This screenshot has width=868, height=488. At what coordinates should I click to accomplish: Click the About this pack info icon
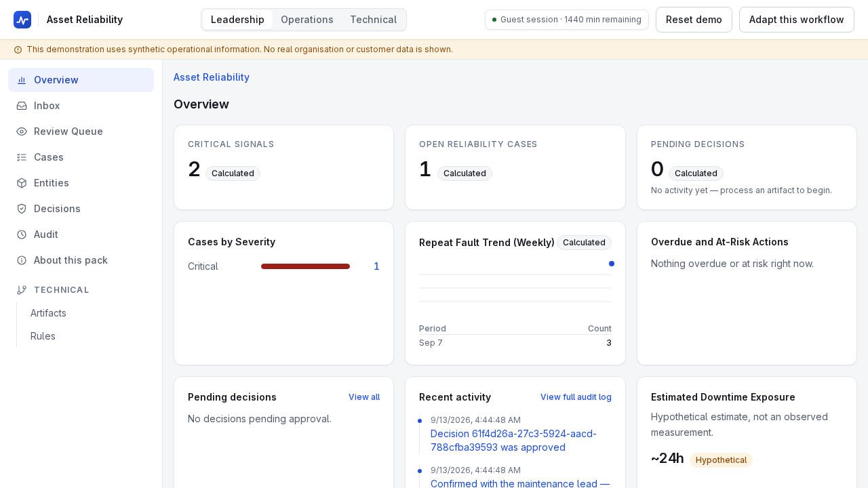point(22,260)
